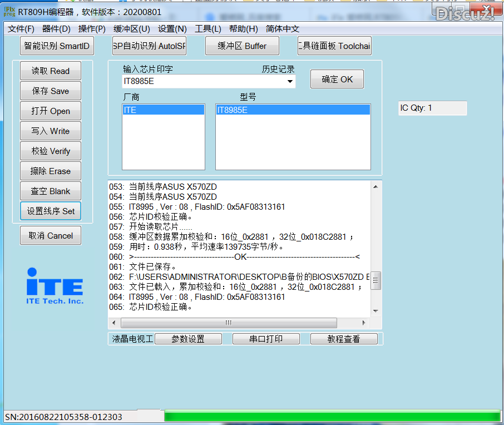
Task: Launch the 串口打印 serial print tool
Action: pos(266,338)
